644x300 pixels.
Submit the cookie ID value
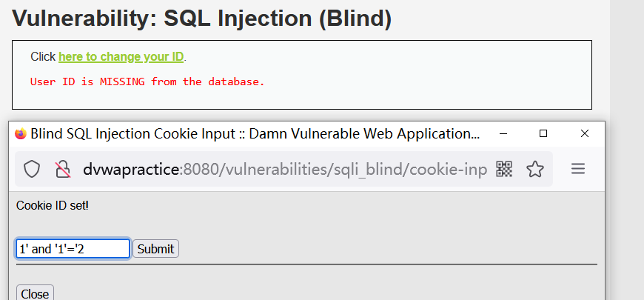pyautogui.click(x=155, y=249)
